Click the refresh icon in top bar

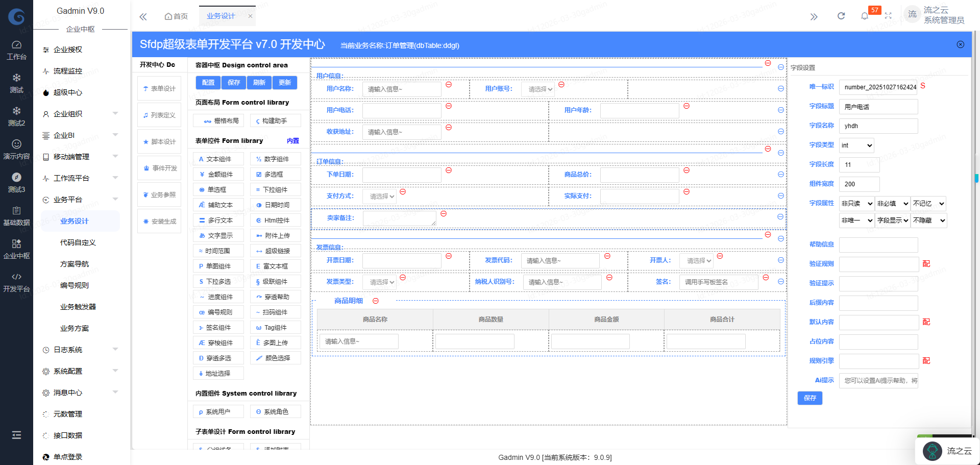841,16
